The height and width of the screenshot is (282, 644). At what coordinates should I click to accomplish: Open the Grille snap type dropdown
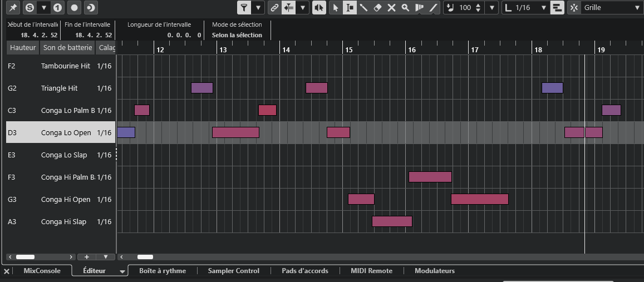coord(611,8)
